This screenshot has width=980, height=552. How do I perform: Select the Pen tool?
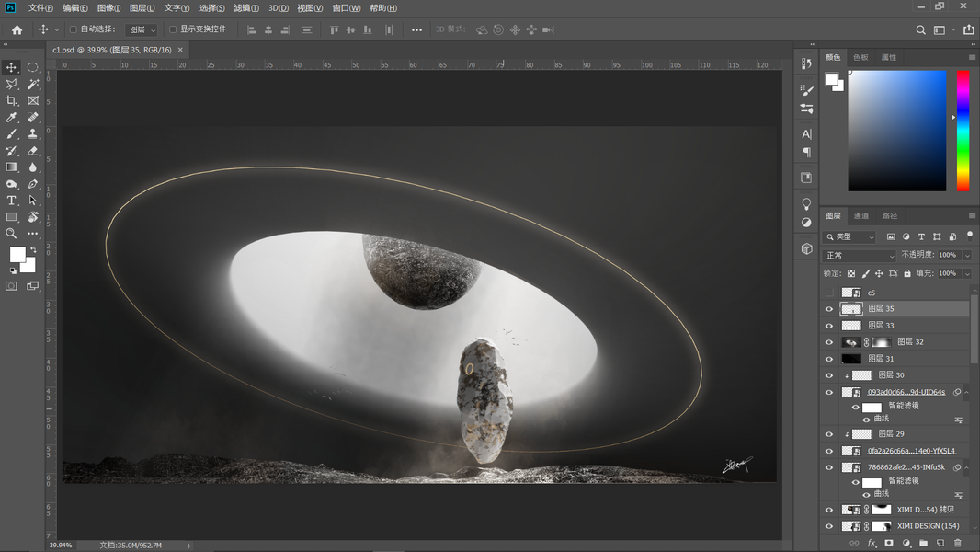(x=33, y=184)
